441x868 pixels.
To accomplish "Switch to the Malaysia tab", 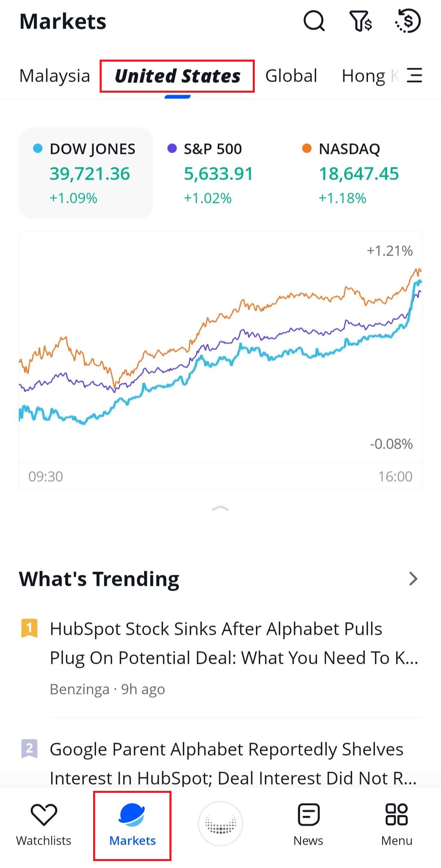I will [55, 76].
